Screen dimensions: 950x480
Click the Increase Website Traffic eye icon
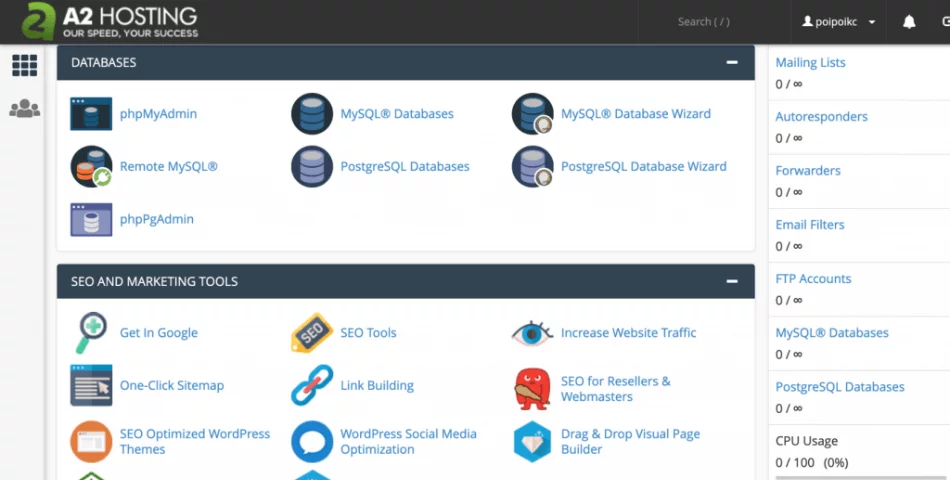click(533, 333)
